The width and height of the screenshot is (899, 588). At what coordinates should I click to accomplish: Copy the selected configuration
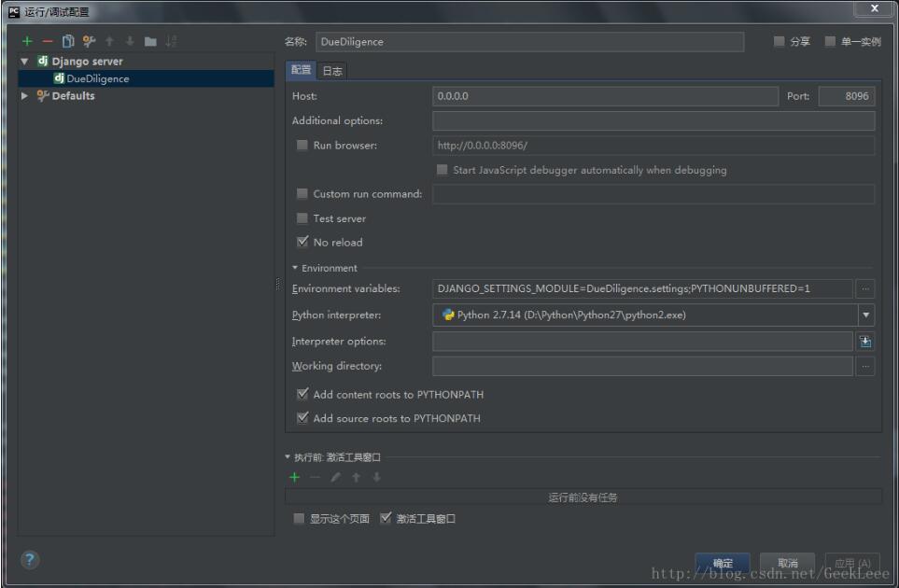[x=68, y=41]
